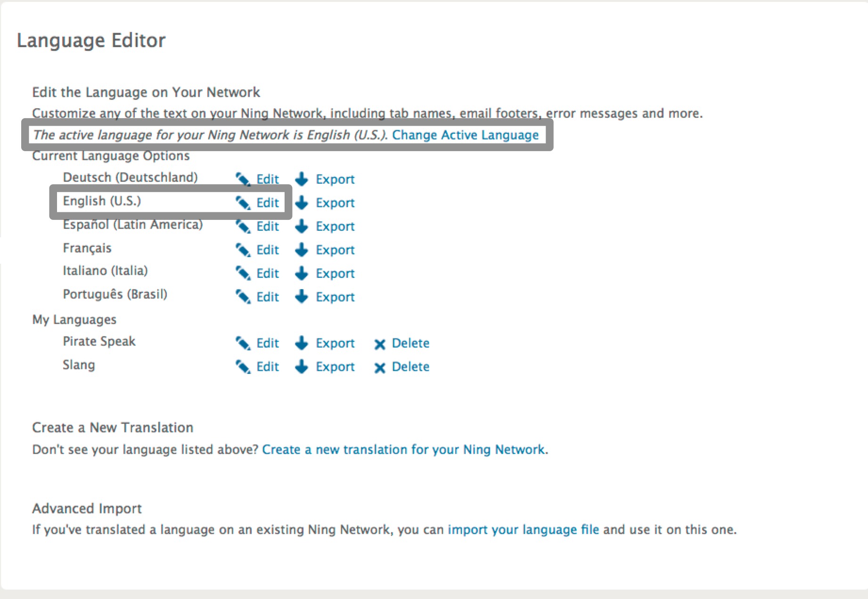Click the Language Editor page heading
The height and width of the screenshot is (599, 868).
[91, 40]
